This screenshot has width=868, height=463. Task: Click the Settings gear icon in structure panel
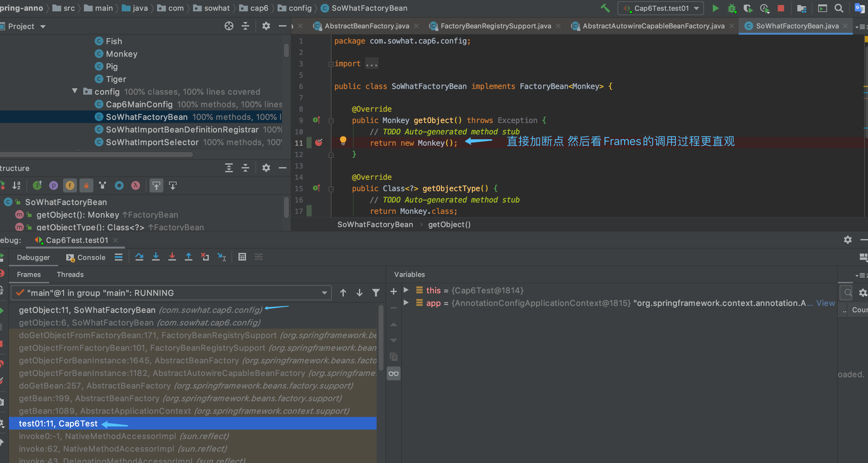[267, 168]
